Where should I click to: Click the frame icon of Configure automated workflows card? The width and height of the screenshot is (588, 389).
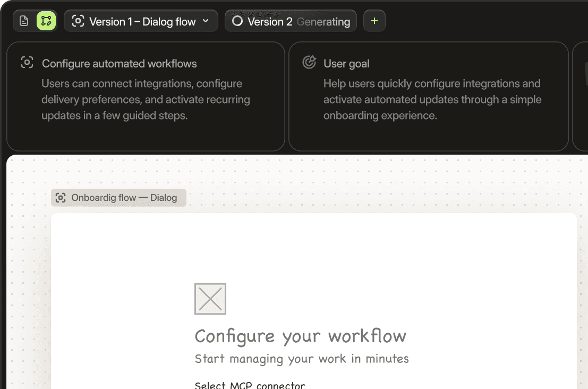pos(27,62)
